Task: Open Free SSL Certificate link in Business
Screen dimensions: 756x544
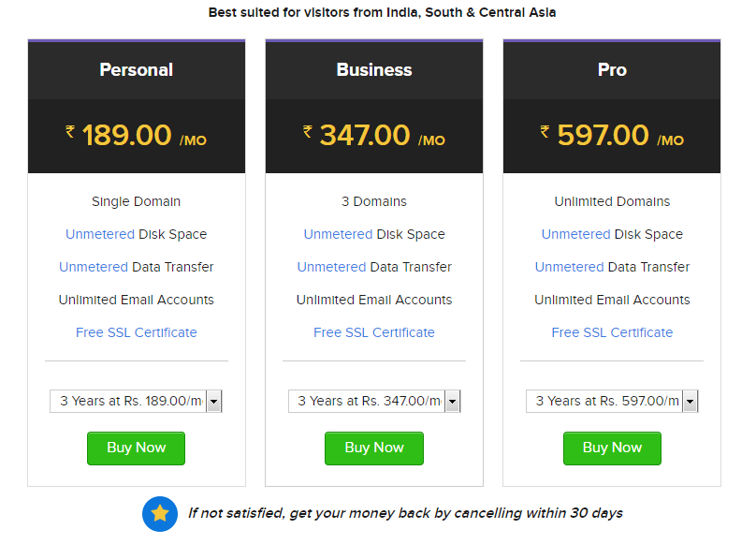Action: click(x=374, y=332)
